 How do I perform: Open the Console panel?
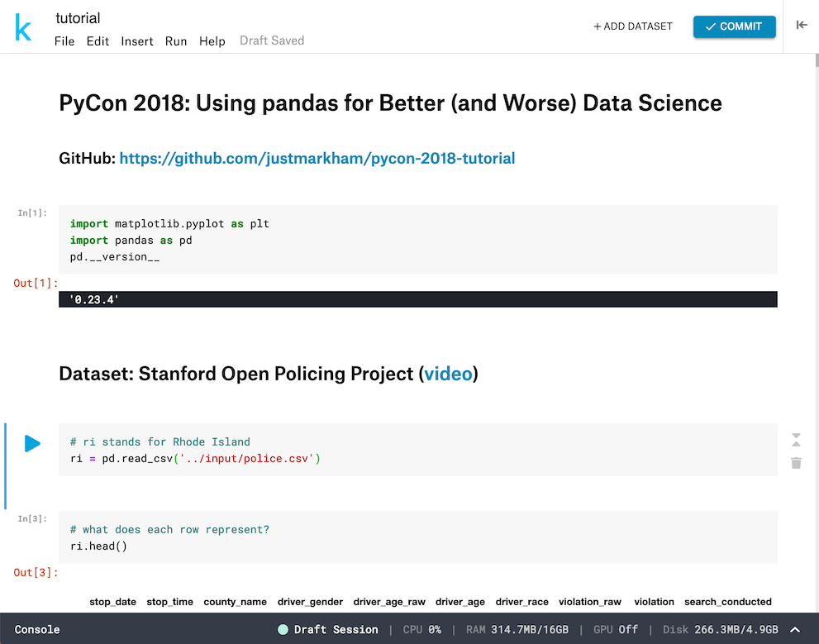coord(37,629)
